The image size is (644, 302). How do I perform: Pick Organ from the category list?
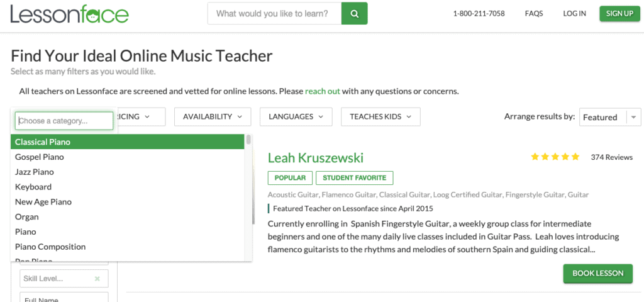coord(127,217)
